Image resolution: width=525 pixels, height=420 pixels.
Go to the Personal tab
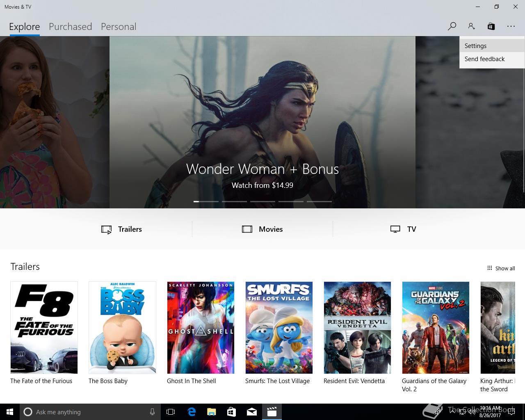(119, 27)
